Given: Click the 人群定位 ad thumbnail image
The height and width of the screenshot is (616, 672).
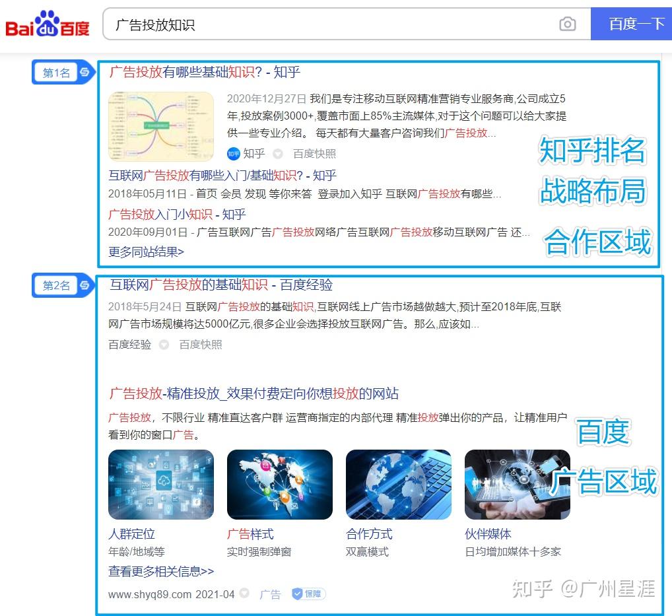Looking at the screenshot, I should (x=161, y=485).
